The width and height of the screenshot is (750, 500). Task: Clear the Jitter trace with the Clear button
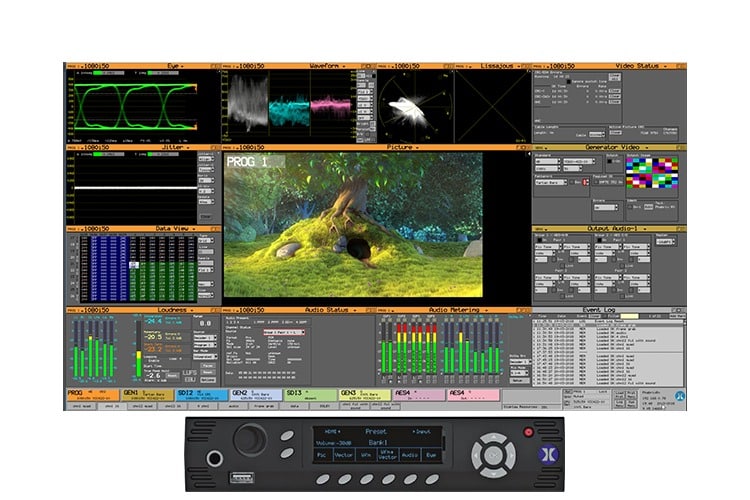206,217
